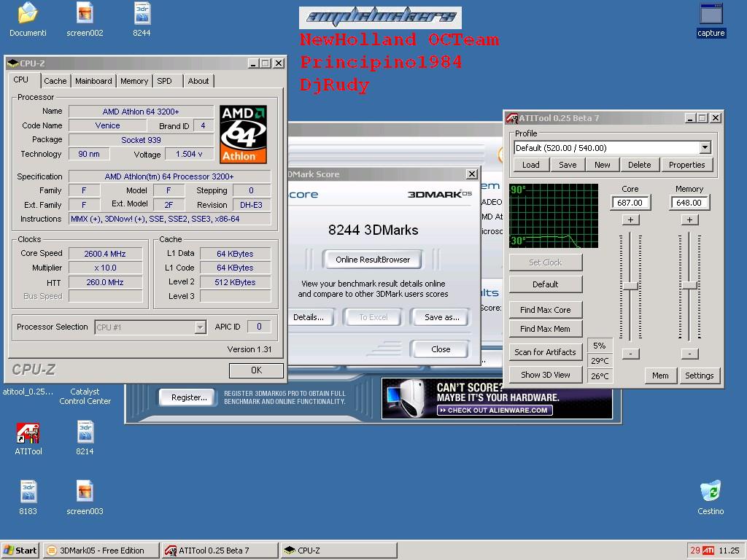The width and height of the screenshot is (747, 560).
Task: Select the atitool_0.25 desktop item label
Action: tap(28, 392)
